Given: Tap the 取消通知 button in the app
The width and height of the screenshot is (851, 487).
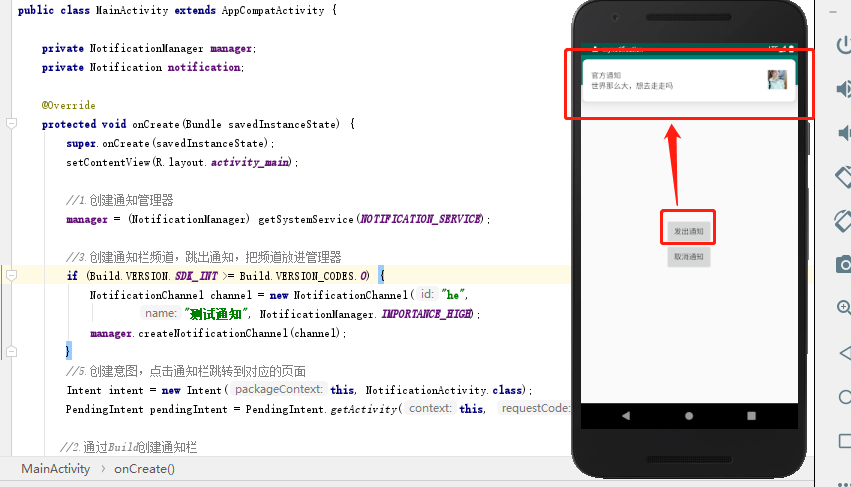Looking at the screenshot, I should click(x=688, y=257).
